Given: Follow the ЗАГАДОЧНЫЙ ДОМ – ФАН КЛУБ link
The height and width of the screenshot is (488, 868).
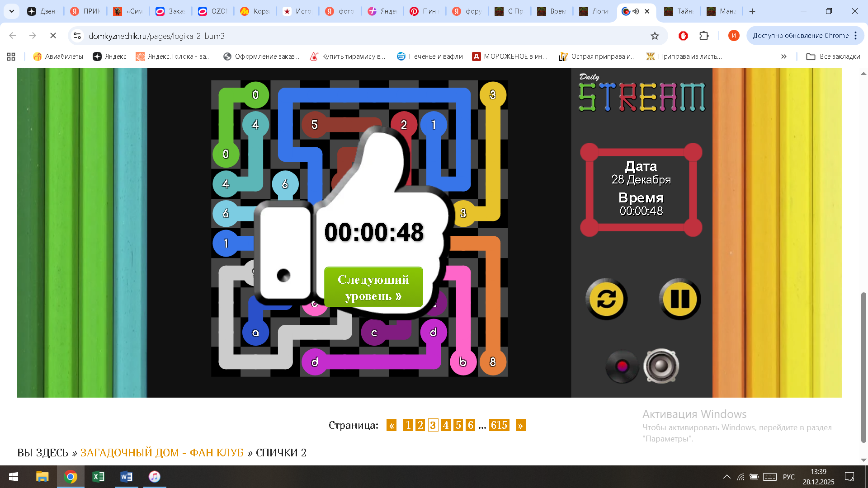Looking at the screenshot, I should click(162, 452).
